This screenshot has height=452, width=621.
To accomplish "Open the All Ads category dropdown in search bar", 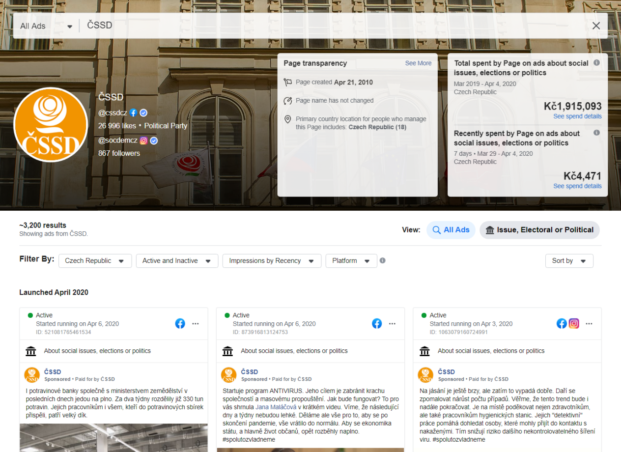I will pos(46,26).
